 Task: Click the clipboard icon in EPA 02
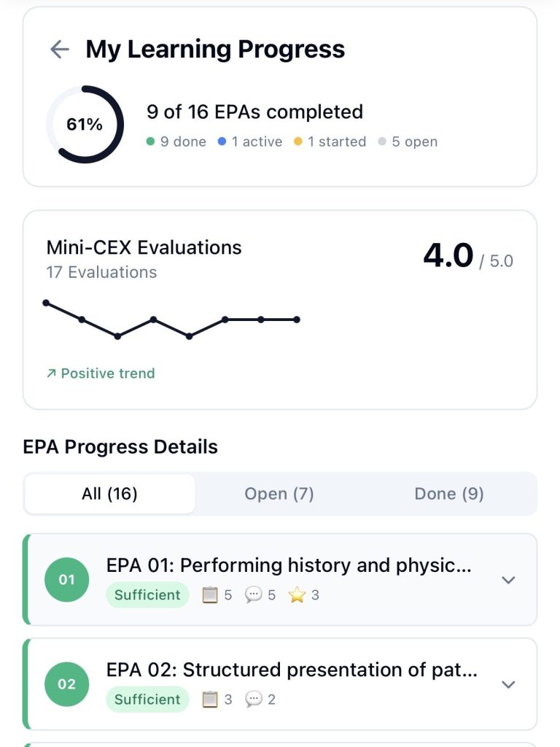coord(210,700)
